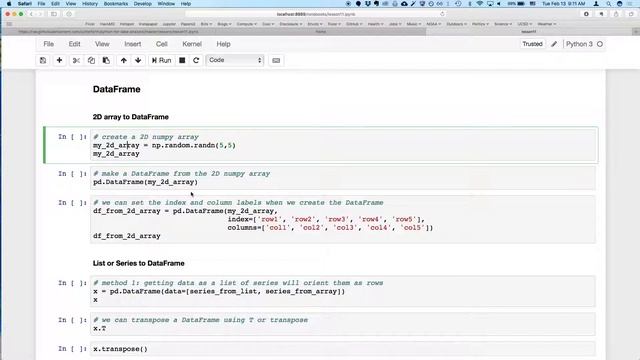Open the Wi-Fi status menu
This screenshot has height=360, width=640.
480,4
